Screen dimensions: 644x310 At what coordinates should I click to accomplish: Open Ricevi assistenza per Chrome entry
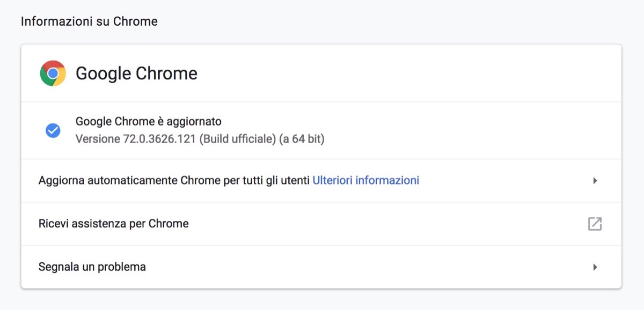coord(113,224)
